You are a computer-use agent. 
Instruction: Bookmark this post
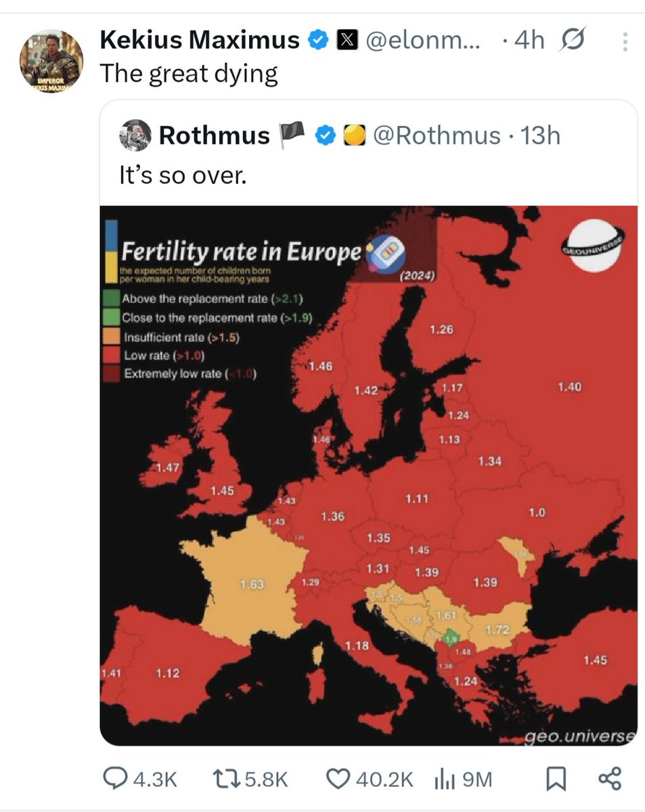pyautogui.click(x=556, y=780)
